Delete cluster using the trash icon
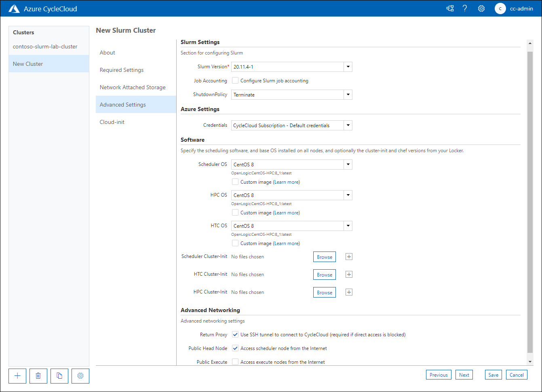This screenshot has height=392, width=542. point(38,376)
